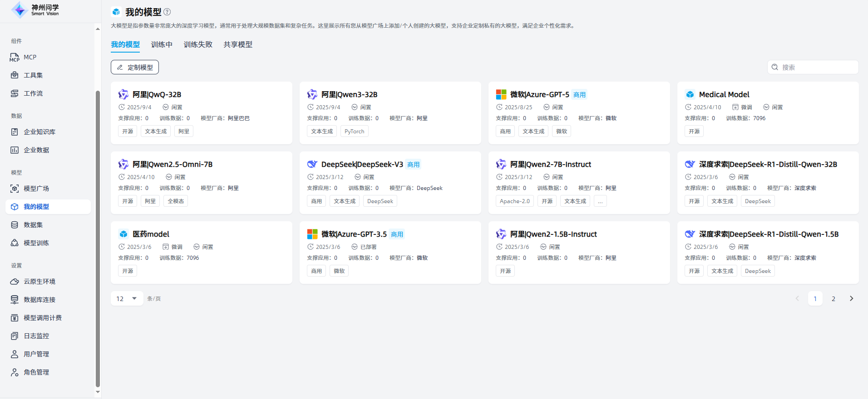Image resolution: width=868 pixels, height=399 pixels.
Task: Open the 日志监控 log monitor icon
Action: [x=15, y=336]
